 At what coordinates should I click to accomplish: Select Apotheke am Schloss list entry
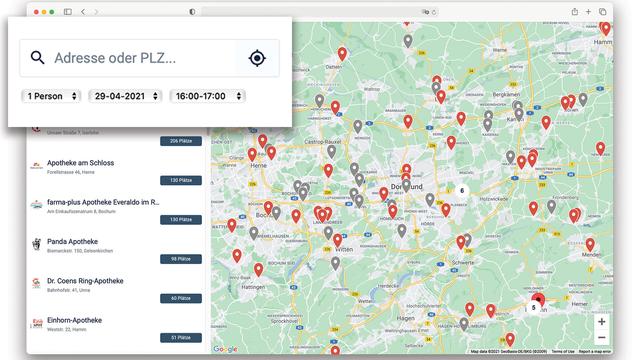[x=116, y=171]
